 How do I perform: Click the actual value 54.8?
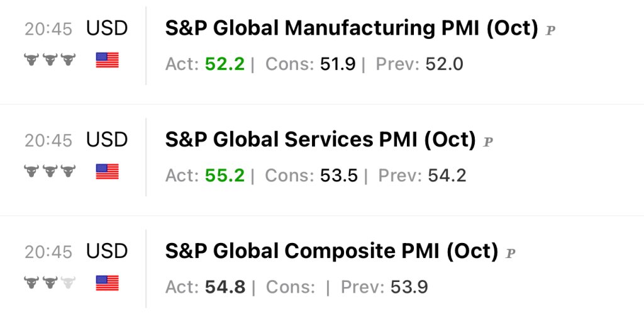click(225, 287)
